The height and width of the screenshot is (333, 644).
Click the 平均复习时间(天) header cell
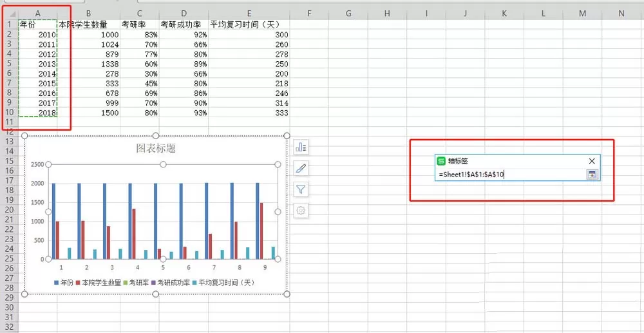249,24
